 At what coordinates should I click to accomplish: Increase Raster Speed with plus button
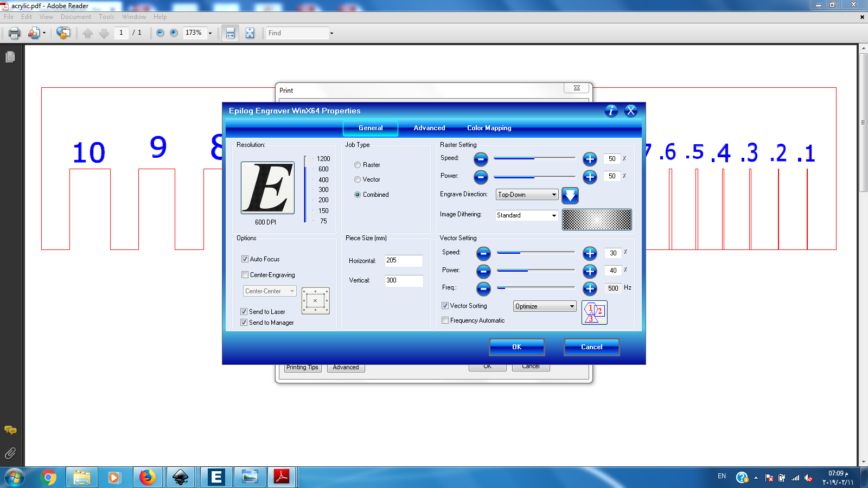[x=590, y=159]
